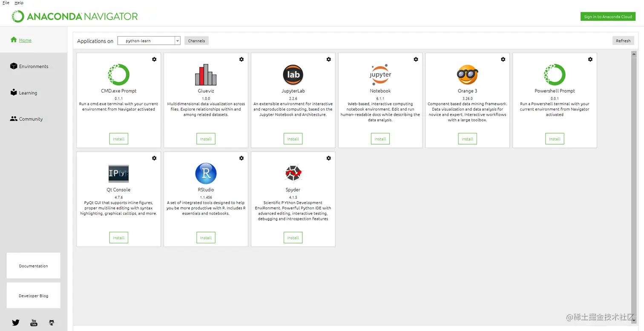Install Qt Console
The height and width of the screenshot is (331, 644).
pos(118,238)
